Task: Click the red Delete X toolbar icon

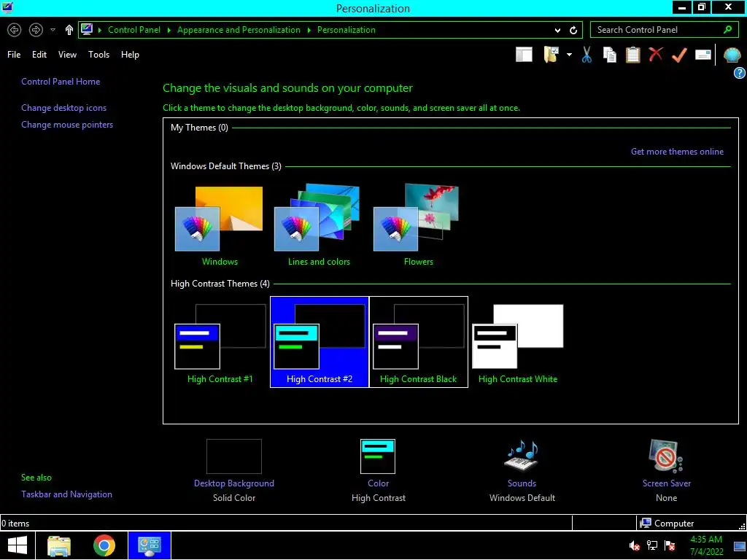Action: (x=656, y=54)
